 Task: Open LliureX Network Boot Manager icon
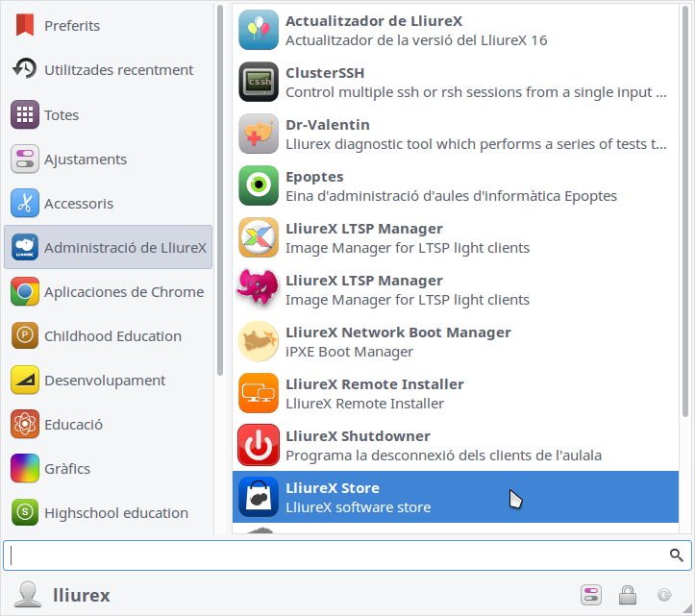tap(258, 341)
